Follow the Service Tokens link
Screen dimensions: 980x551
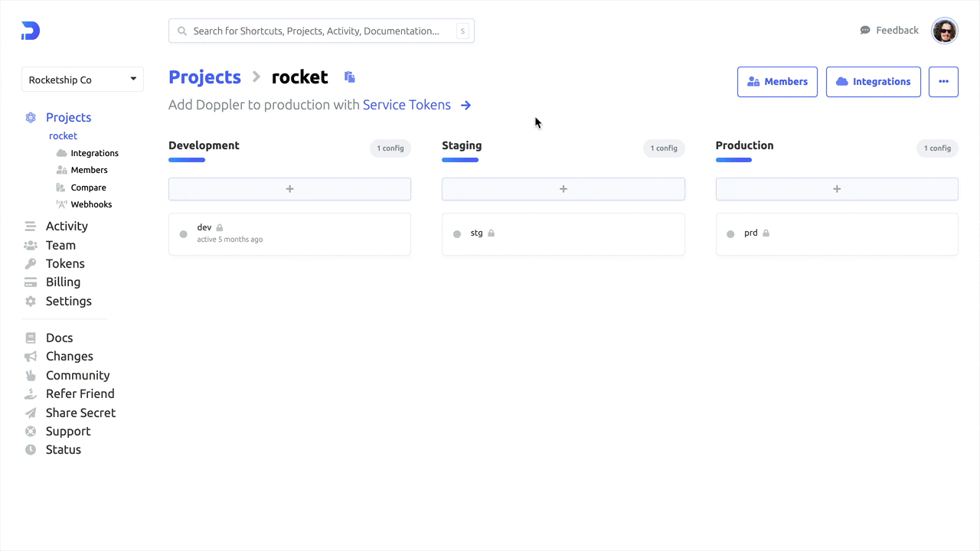[x=407, y=105]
